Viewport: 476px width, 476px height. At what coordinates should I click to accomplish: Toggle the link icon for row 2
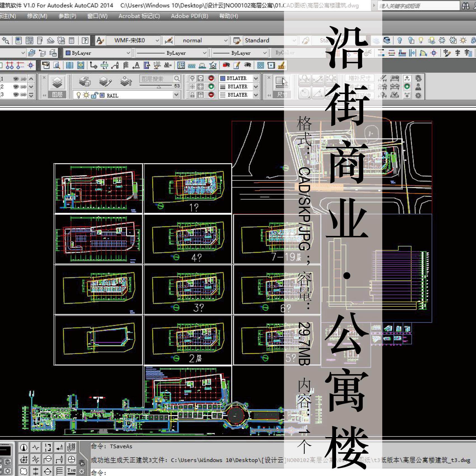24,87
